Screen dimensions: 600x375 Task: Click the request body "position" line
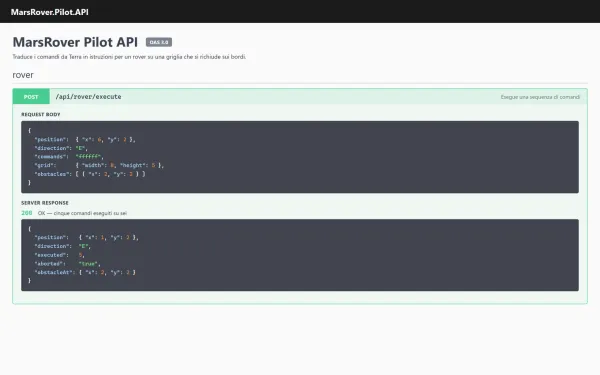click(85, 140)
